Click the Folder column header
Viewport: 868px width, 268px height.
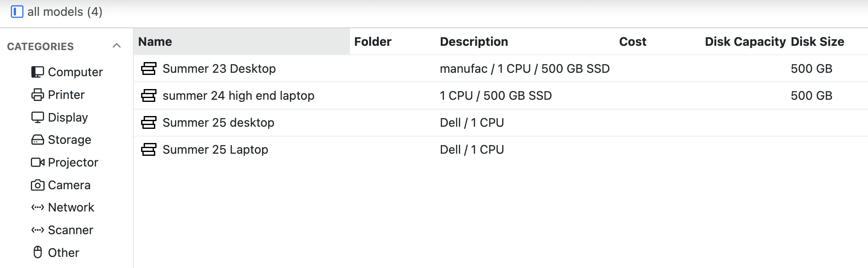[x=372, y=42]
